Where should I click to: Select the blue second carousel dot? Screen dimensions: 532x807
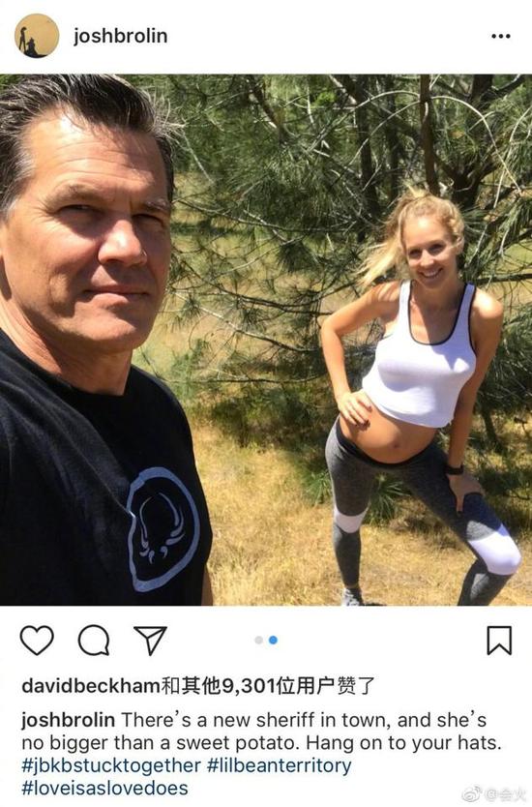(x=273, y=640)
